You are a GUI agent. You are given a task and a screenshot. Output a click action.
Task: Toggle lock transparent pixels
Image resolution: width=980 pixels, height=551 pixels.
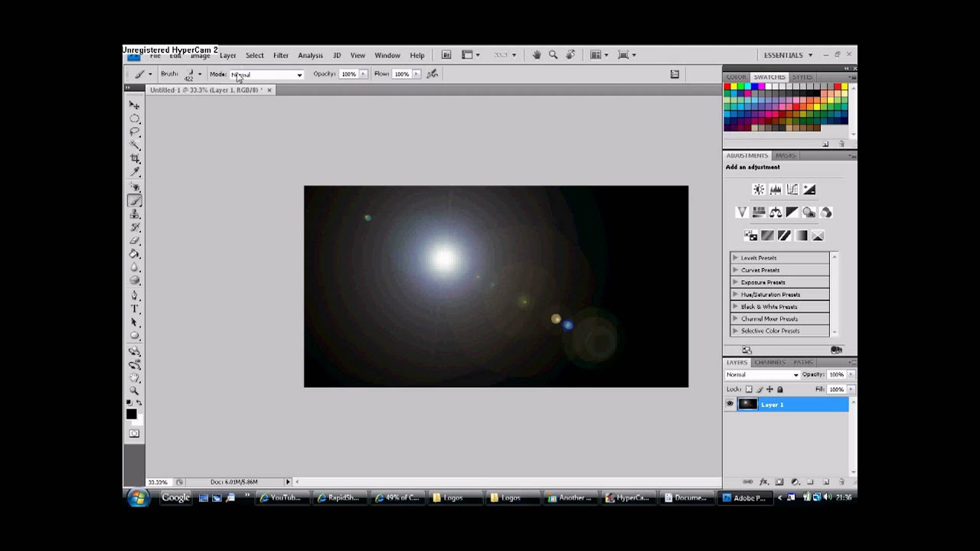(749, 390)
